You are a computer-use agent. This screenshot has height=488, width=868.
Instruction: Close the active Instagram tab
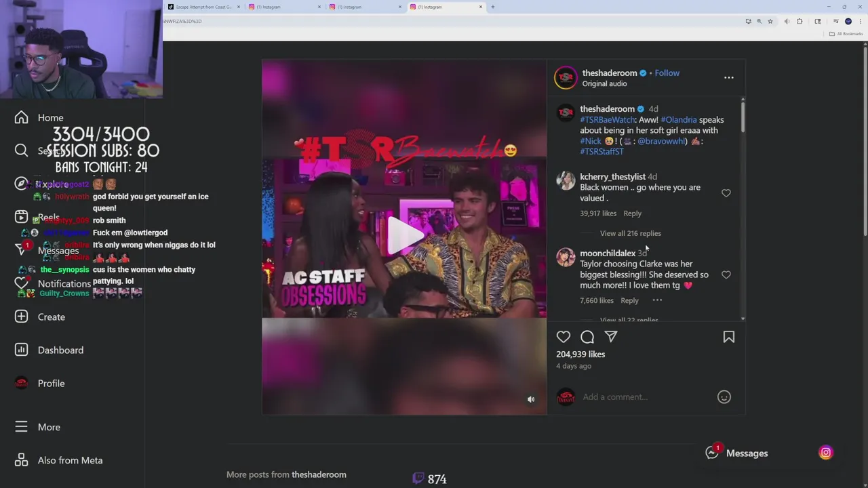pyautogui.click(x=481, y=7)
